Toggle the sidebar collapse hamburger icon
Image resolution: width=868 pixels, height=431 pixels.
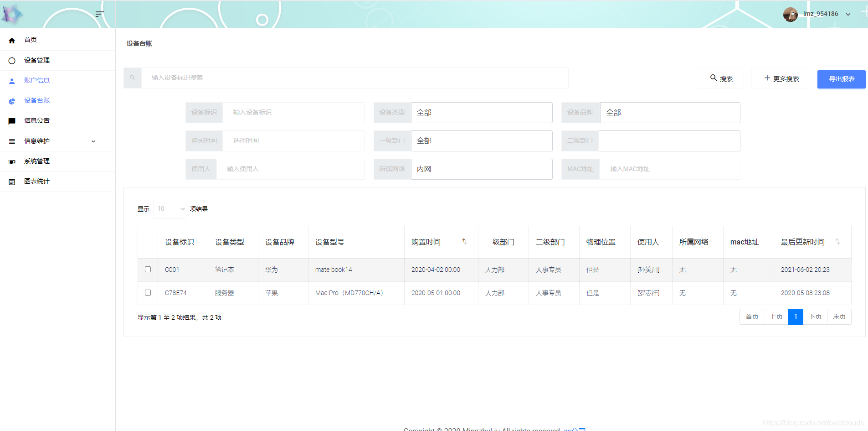pyautogui.click(x=99, y=14)
